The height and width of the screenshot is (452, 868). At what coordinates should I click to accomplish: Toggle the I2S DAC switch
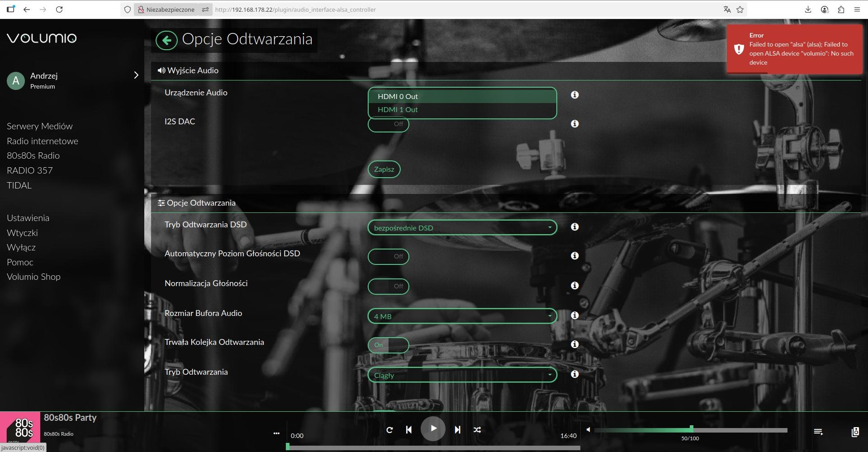(x=388, y=124)
